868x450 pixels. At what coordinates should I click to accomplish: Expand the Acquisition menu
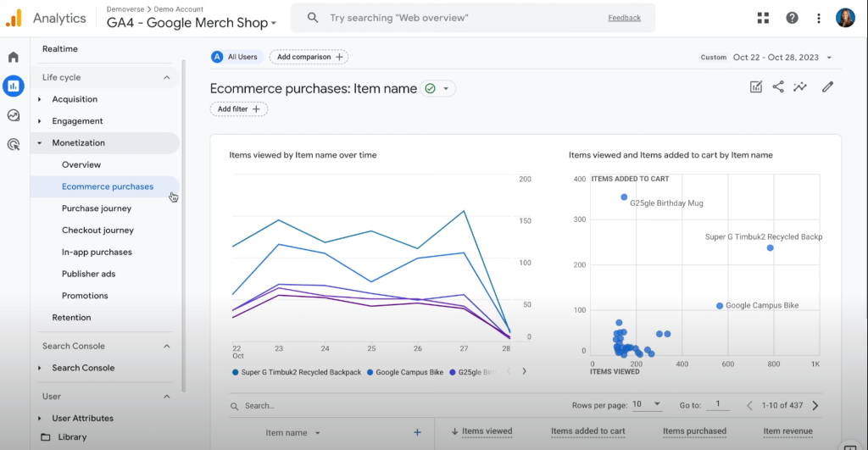click(x=39, y=100)
